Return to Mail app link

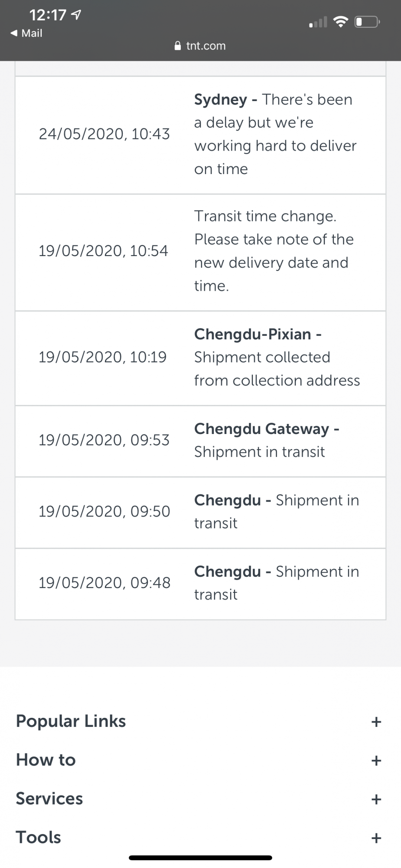click(26, 33)
